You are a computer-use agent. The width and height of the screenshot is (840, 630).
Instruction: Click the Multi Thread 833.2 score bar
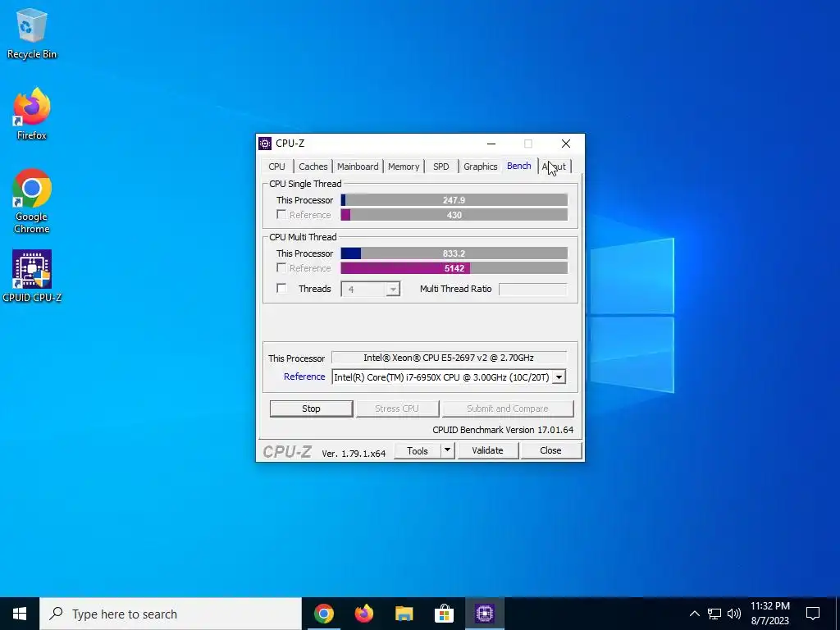point(454,253)
